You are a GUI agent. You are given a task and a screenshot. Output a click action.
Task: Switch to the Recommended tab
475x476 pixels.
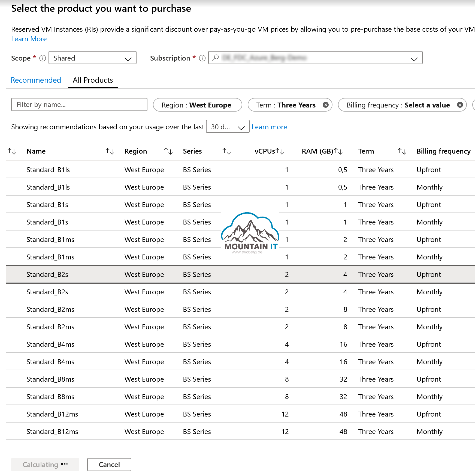click(x=36, y=80)
